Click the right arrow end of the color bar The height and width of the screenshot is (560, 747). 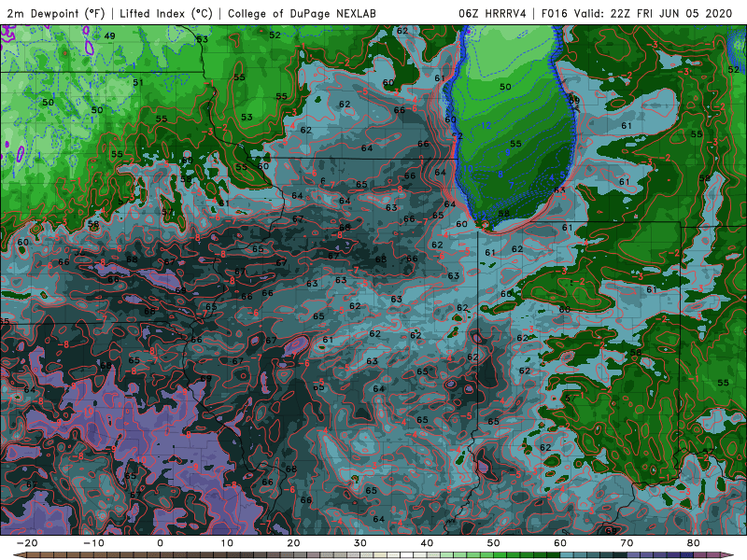(x=726, y=554)
